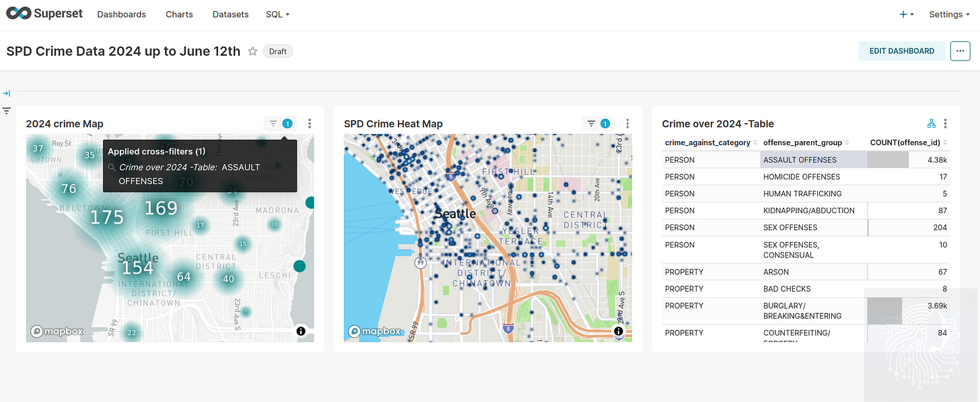Click the 4.38k count value

936,160
